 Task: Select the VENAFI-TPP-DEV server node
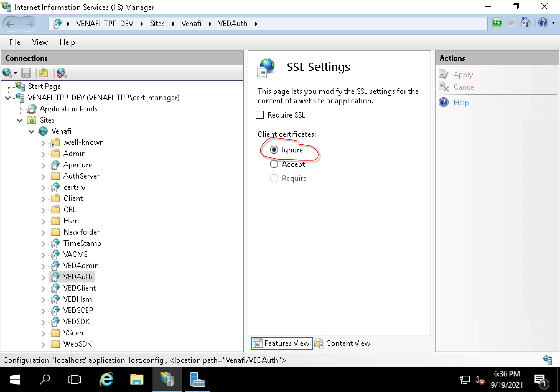tap(103, 98)
